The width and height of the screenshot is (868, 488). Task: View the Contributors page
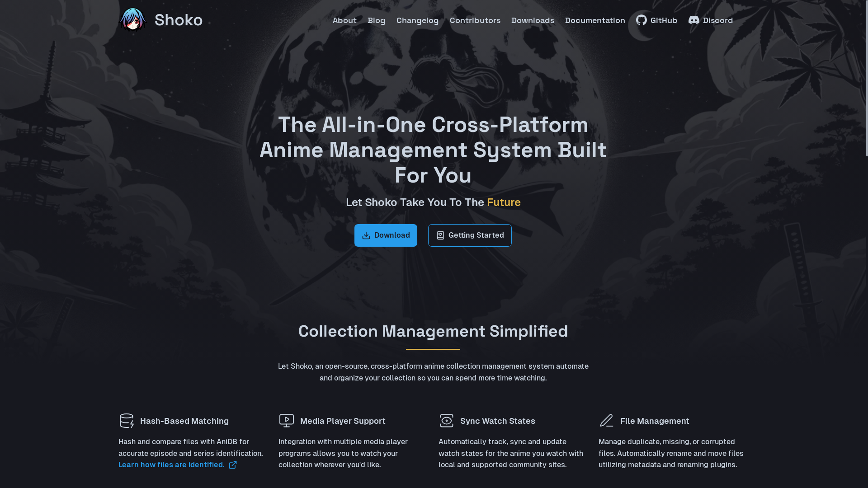tap(475, 20)
